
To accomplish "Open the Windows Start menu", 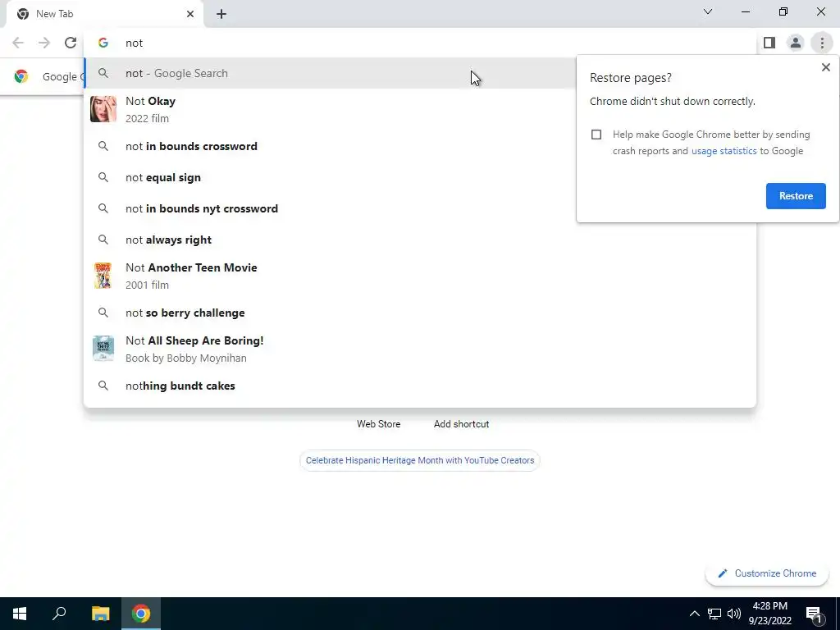I will 20,614.
